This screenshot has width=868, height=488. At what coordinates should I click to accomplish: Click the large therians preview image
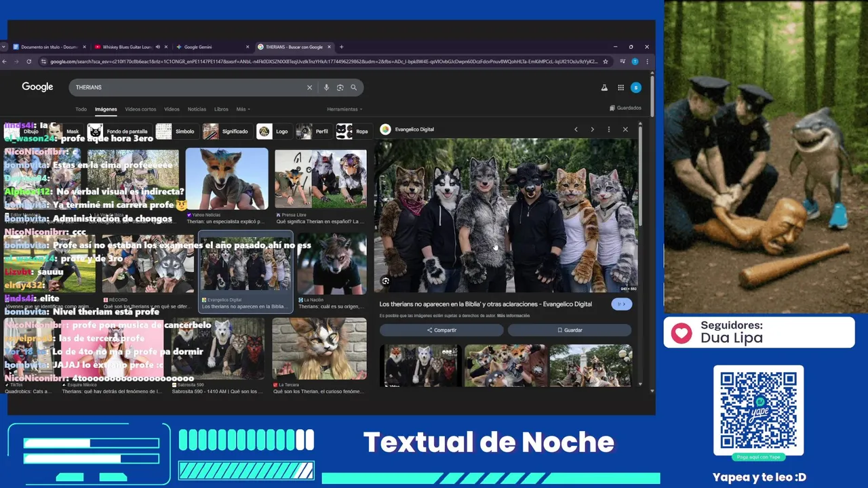click(x=506, y=216)
